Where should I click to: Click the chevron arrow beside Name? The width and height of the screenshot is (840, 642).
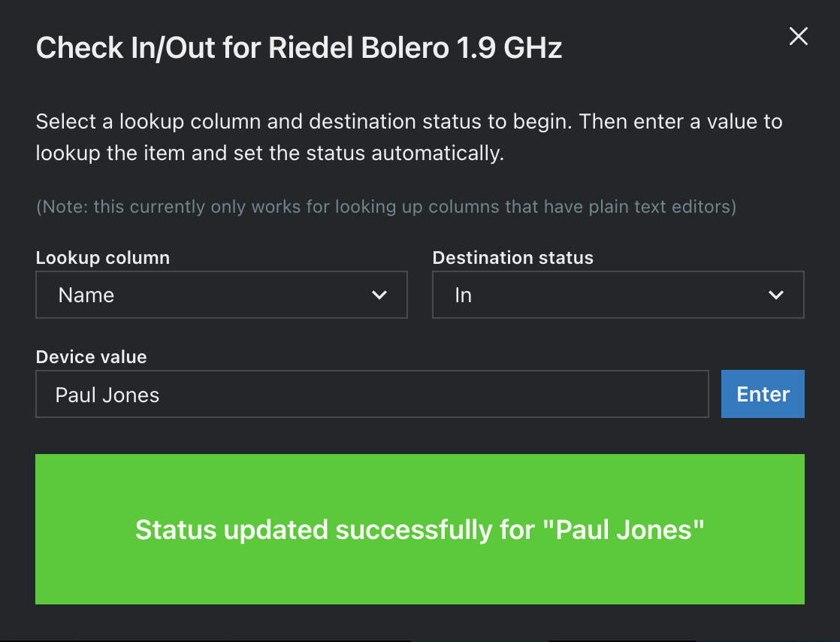point(379,295)
